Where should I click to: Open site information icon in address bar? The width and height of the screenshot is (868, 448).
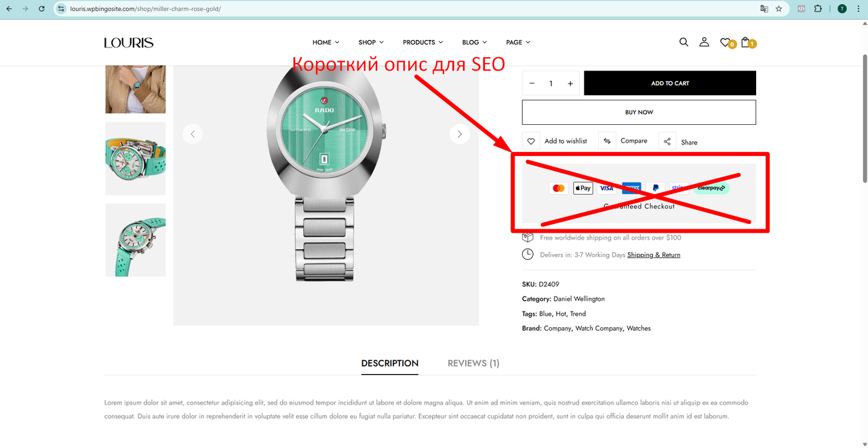61,9
